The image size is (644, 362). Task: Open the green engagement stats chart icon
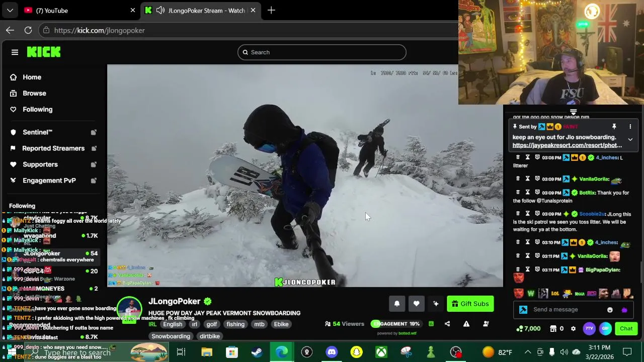(431, 324)
